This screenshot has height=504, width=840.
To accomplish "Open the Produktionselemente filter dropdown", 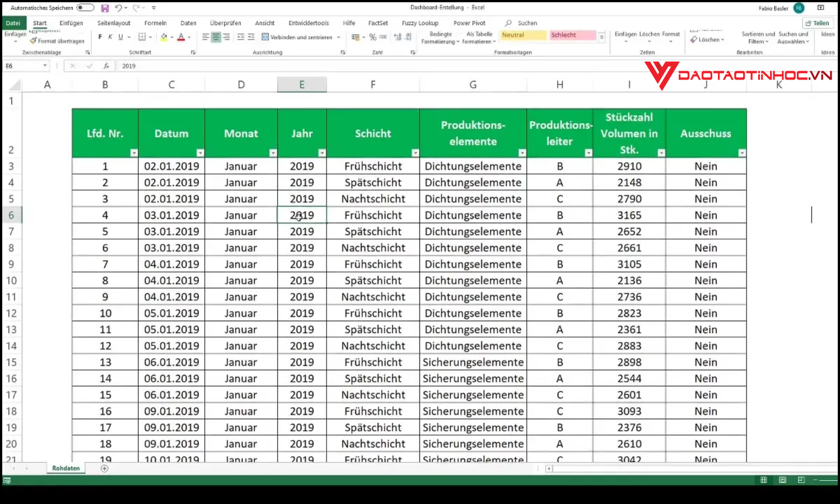I will click(522, 153).
